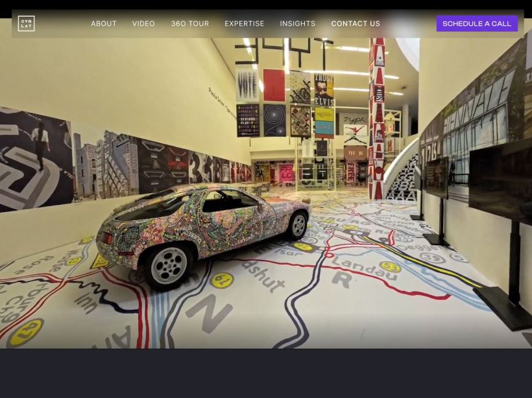Select Expertise in the navigation bar
Viewport: 532px width, 398px height.
245,23
